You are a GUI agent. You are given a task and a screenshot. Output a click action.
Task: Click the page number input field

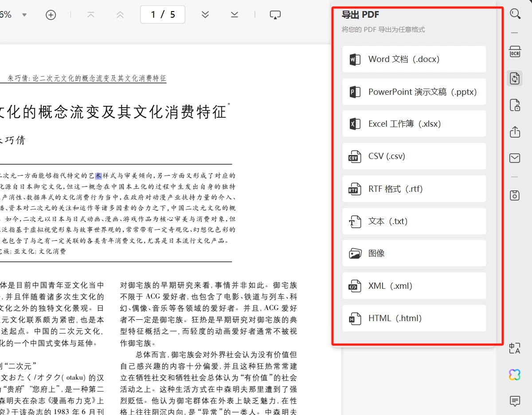[x=163, y=15]
